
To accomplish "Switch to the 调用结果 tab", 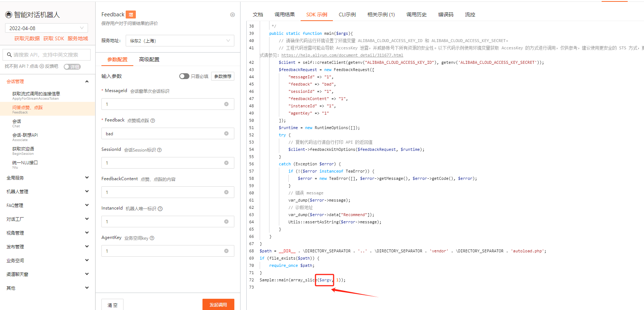I will (x=285, y=15).
